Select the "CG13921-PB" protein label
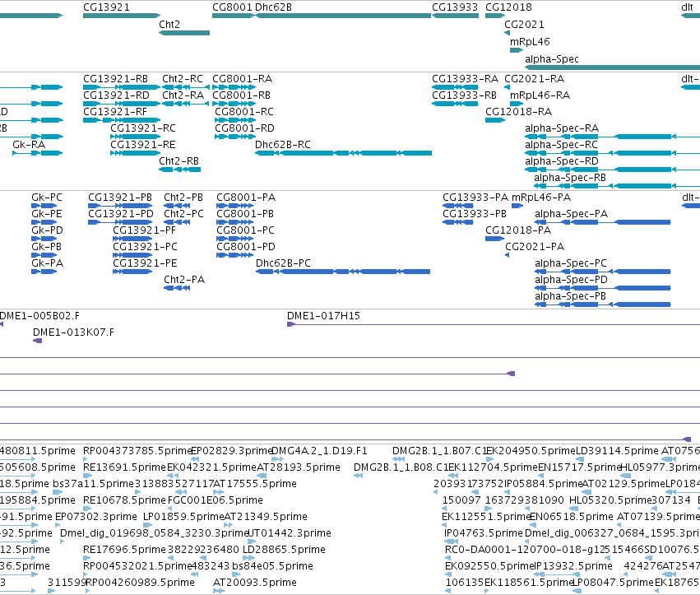 (120, 198)
